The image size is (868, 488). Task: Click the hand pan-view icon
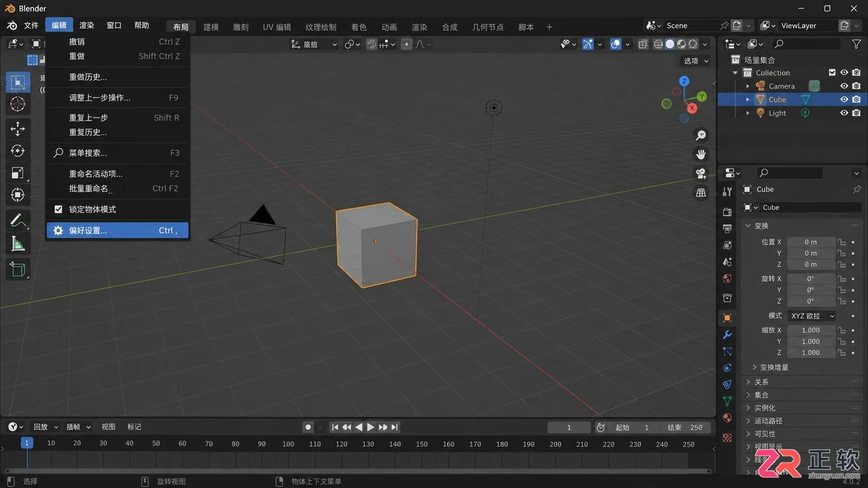701,154
